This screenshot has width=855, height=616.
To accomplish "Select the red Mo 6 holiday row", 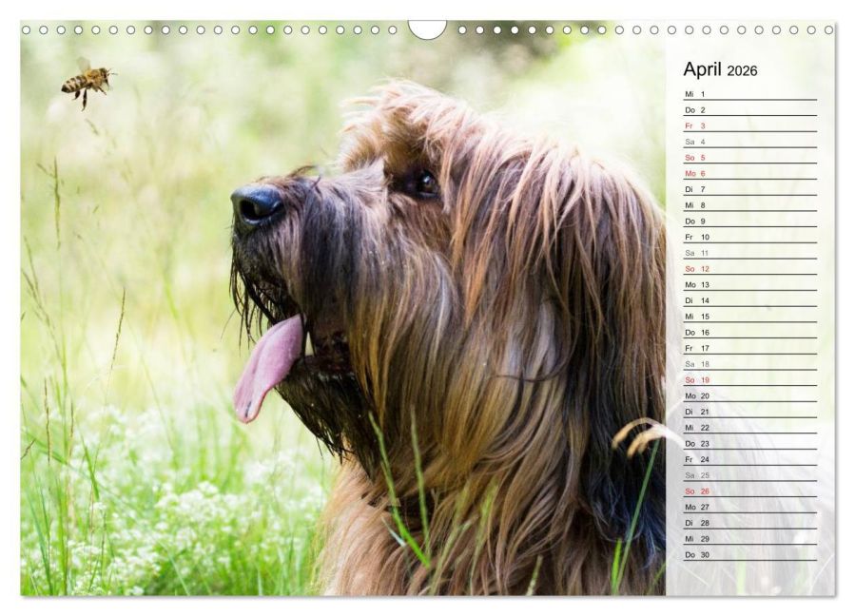I will pos(750,173).
